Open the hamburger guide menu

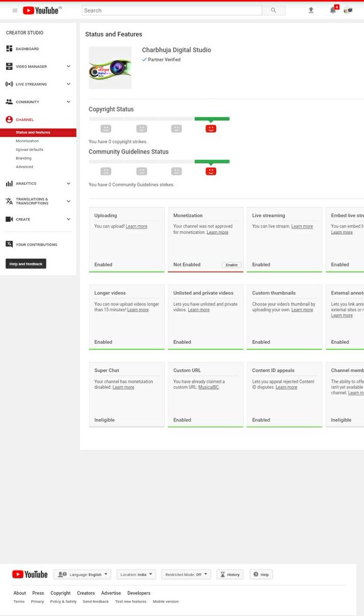click(x=15, y=10)
